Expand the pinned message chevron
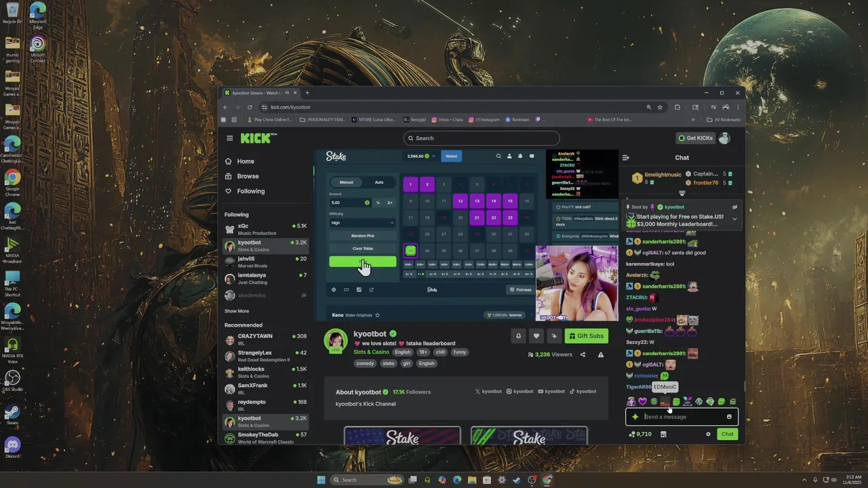 click(734, 219)
